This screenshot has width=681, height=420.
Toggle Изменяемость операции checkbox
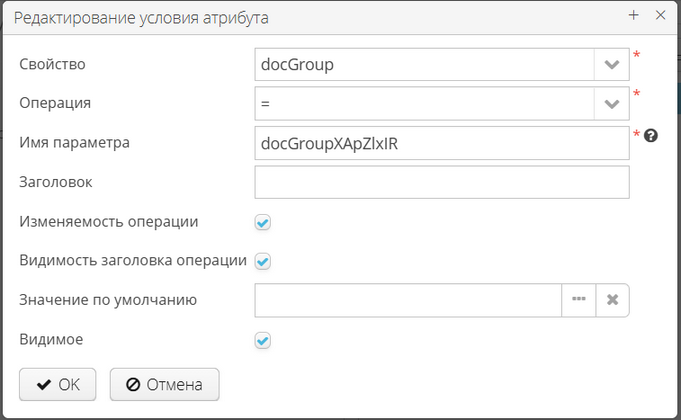point(263,222)
